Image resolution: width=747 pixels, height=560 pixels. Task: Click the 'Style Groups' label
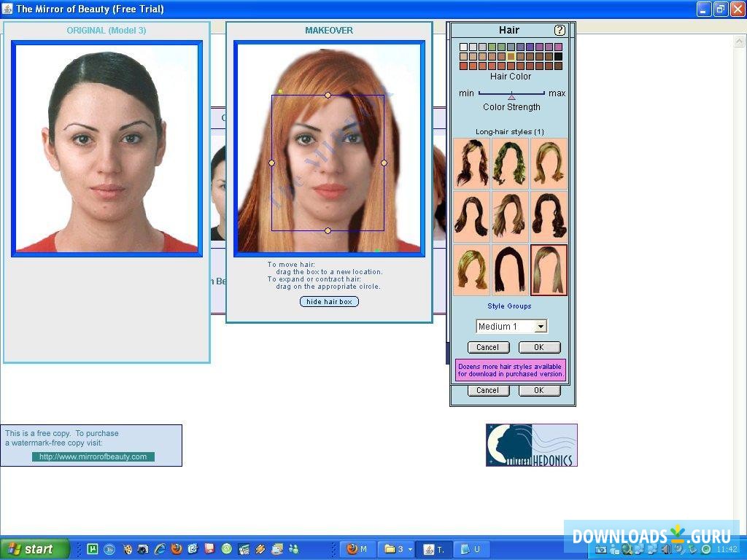point(509,306)
